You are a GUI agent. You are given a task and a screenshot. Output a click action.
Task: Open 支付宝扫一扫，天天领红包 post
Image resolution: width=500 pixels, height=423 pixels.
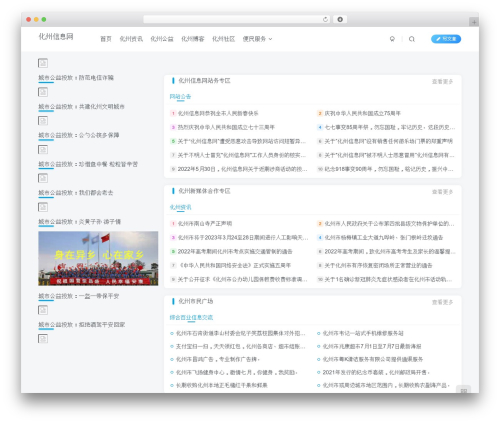(x=241, y=347)
